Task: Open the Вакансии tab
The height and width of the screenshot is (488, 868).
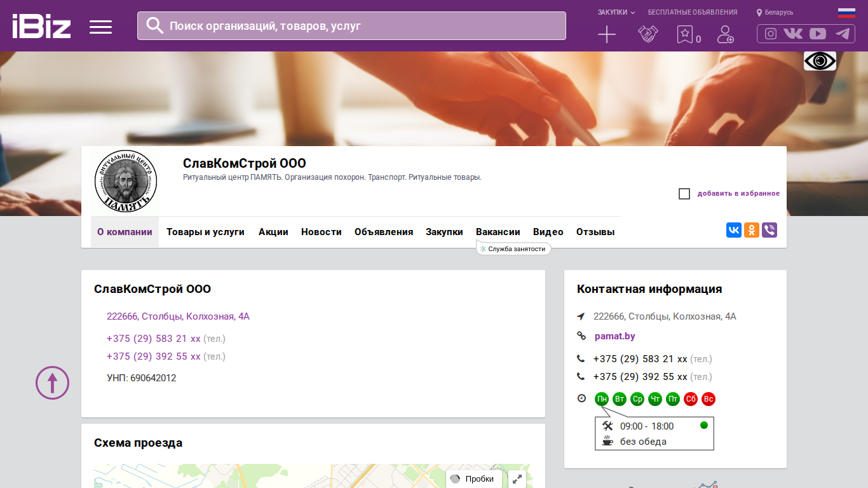Action: coord(498,232)
